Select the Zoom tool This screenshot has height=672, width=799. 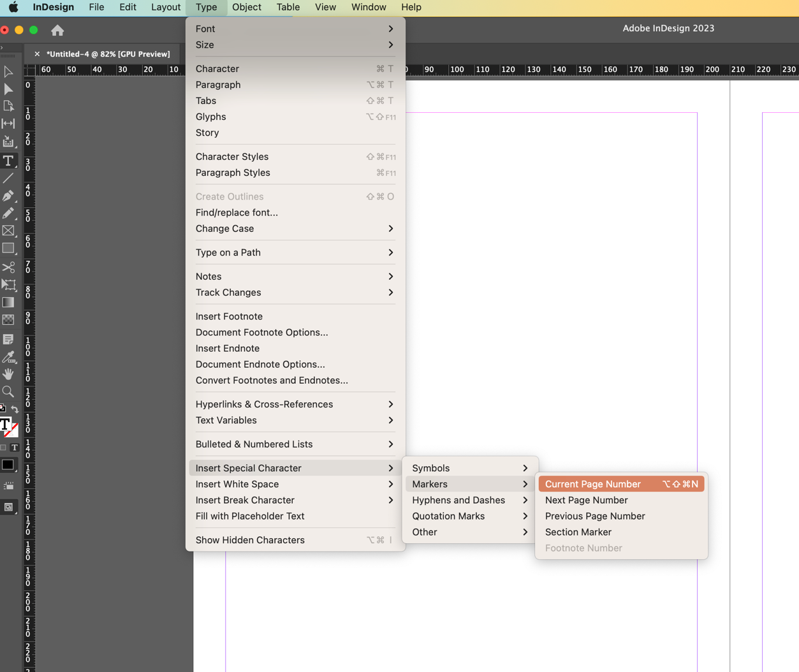click(x=8, y=391)
